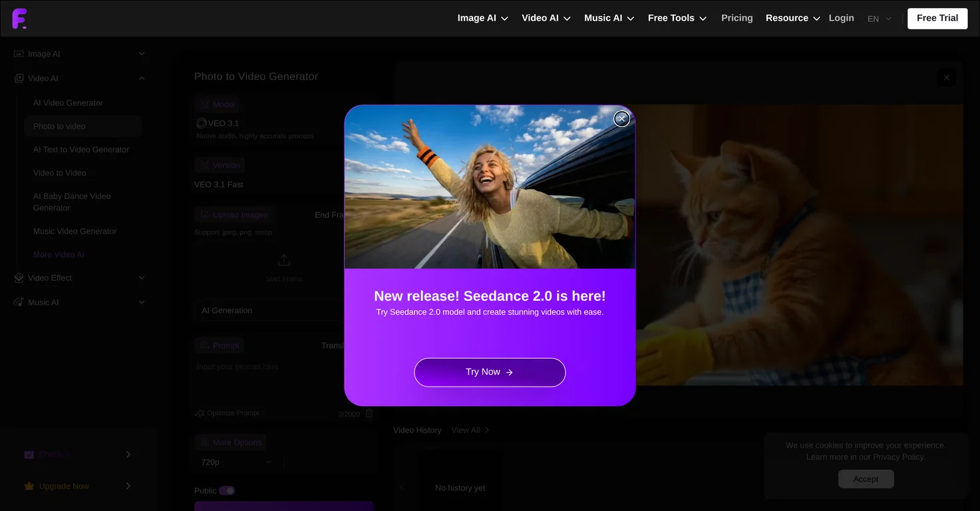Open the Music AI top menu

pos(609,18)
